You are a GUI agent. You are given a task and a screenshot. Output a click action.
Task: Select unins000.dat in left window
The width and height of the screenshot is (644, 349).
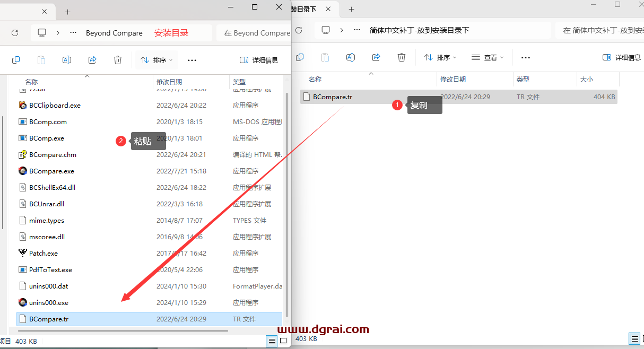[150, 286]
